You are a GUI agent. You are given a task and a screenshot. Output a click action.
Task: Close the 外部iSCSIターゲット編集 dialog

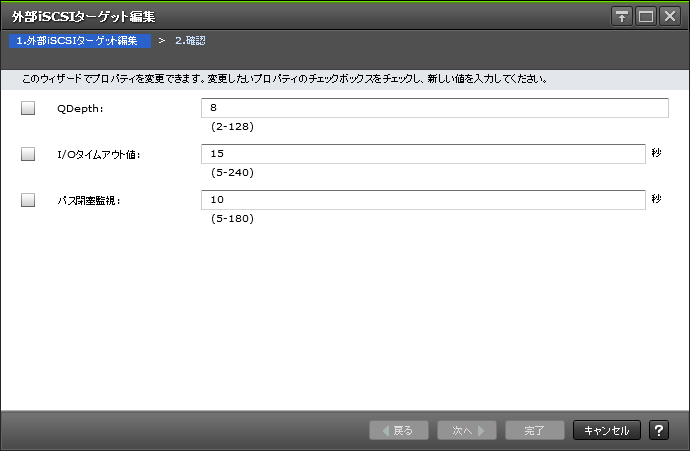[670, 17]
